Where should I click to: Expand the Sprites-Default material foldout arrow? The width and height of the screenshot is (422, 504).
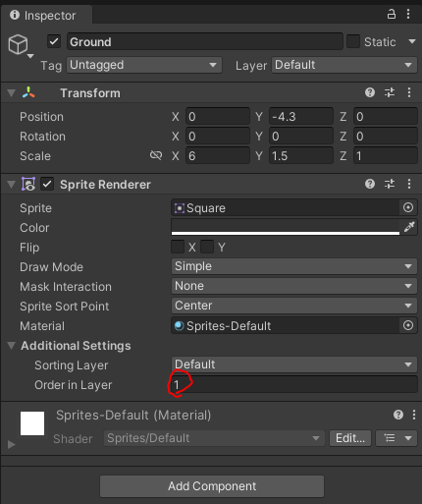click(12, 444)
